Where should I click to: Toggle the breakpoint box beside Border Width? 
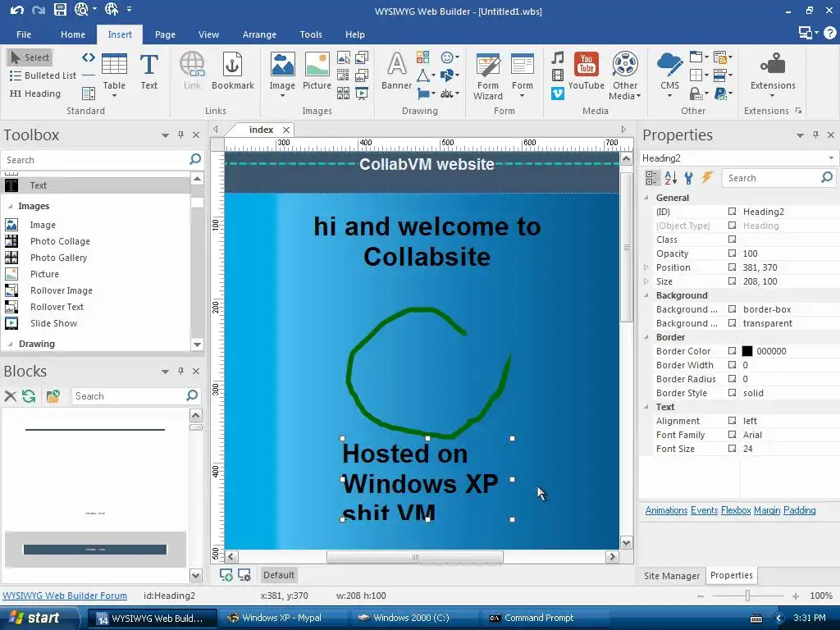click(x=732, y=365)
